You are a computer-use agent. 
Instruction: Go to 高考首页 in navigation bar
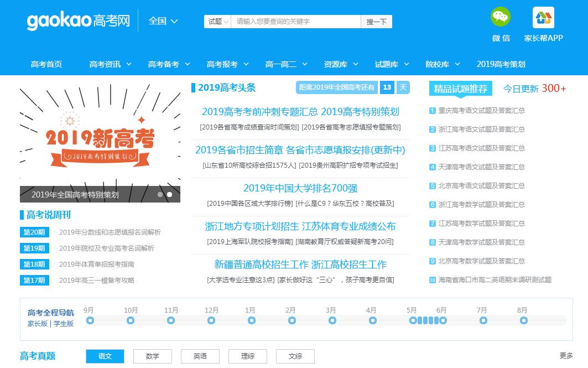(46, 64)
